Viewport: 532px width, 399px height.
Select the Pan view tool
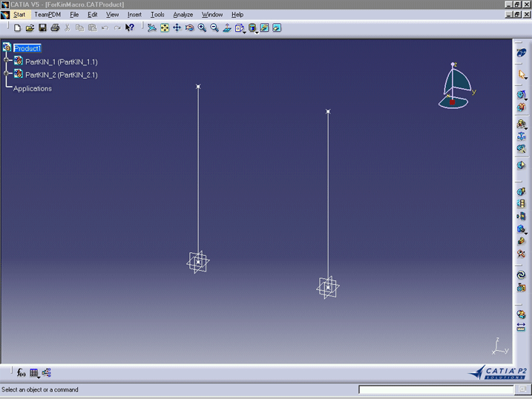177,28
